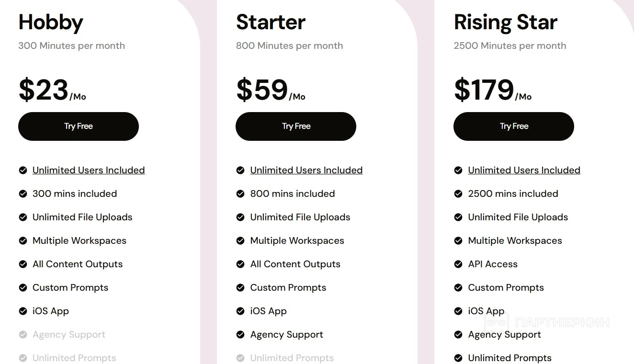Click the Custom Prompts text in Rising Star
634x364 pixels.
[506, 287]
